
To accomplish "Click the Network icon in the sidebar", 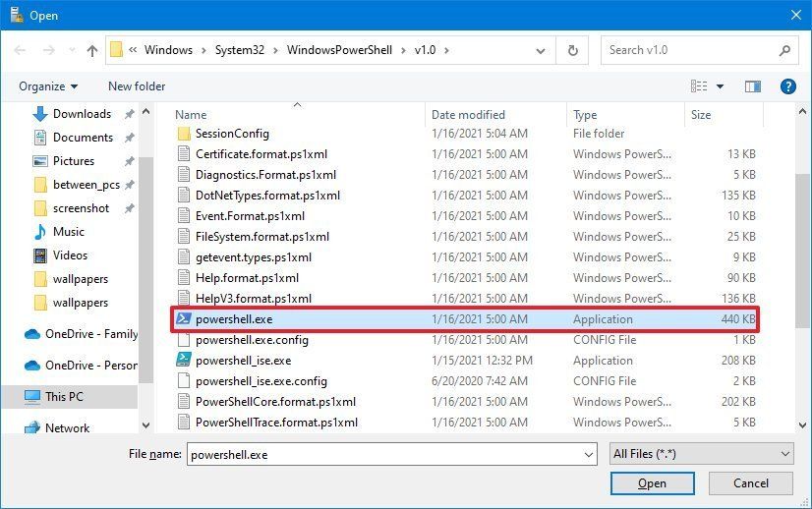I will tap(32, 427).
